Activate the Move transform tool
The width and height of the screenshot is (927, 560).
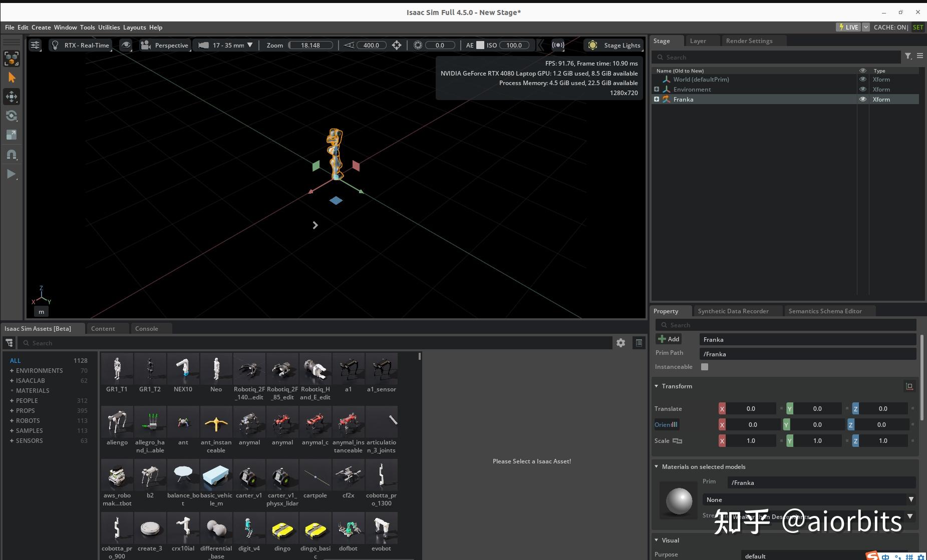(12, 97)
